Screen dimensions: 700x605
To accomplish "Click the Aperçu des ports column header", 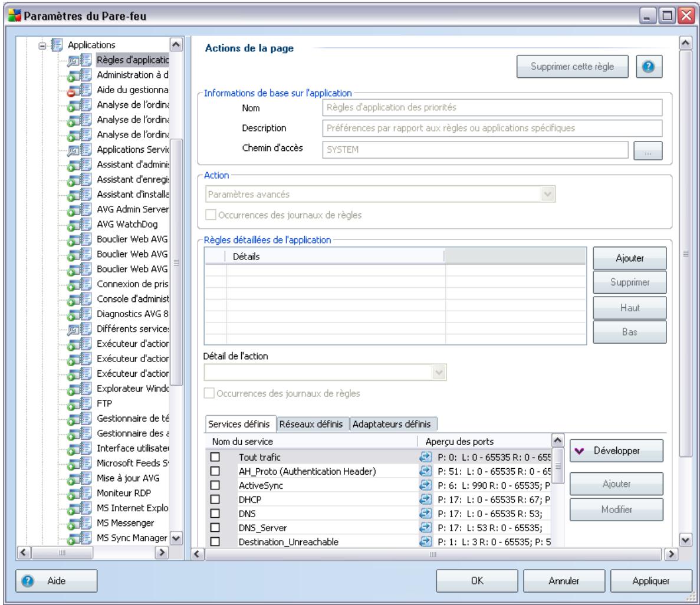I will (484, 442).
